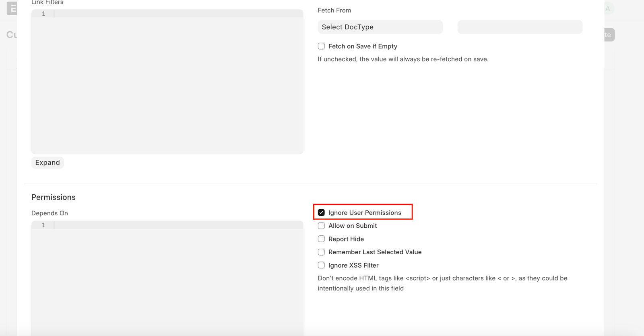Select line number 1 in Depends On gutter
644x336 pixels.
[43, 225]
